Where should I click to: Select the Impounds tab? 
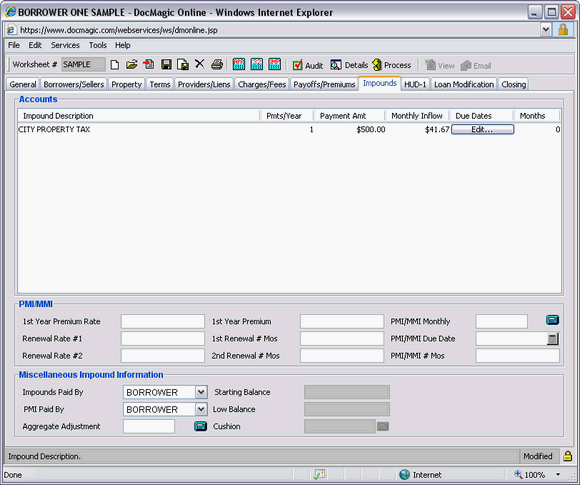[380, 83]
